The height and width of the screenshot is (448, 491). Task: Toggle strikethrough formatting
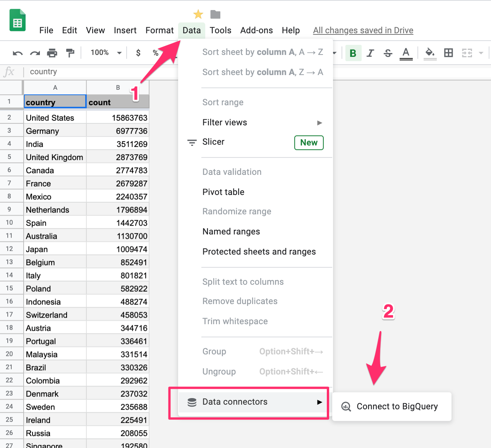(x=388, y=53)
